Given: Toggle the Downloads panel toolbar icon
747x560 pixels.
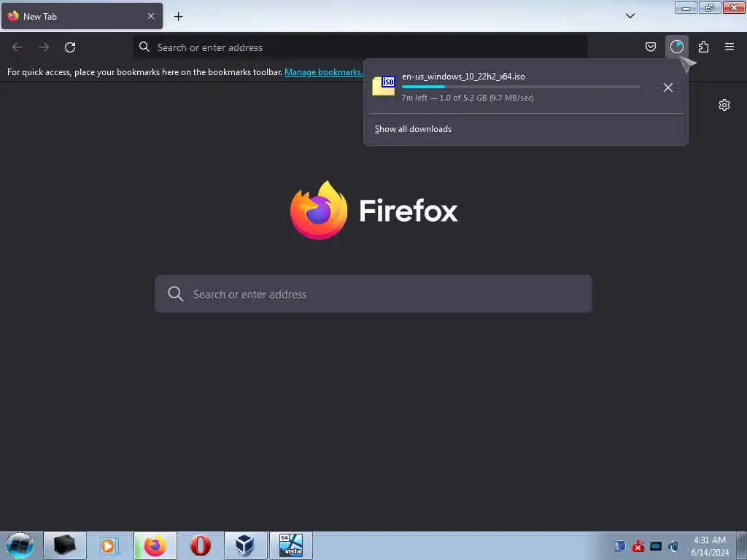Looking at the screenshot, I should [676, 47].
